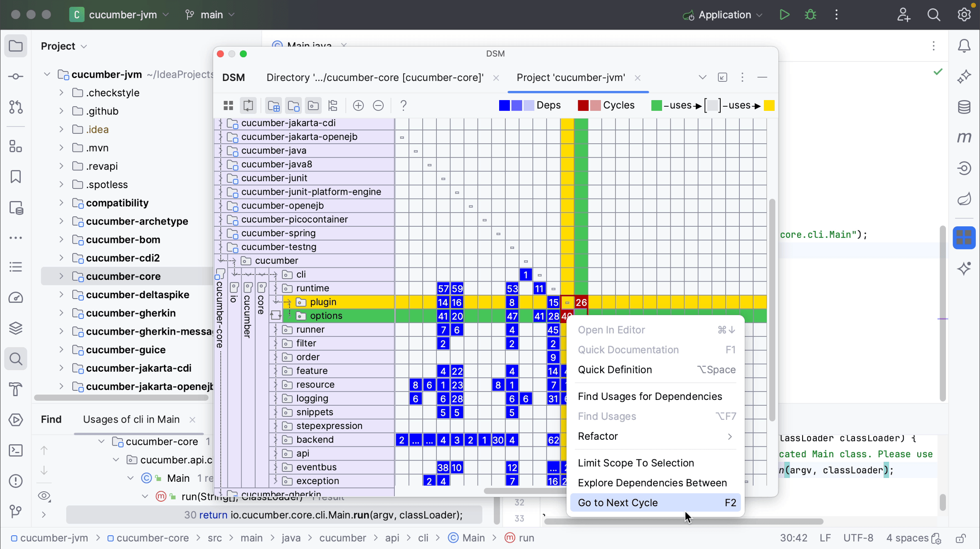
Task: Click the green uses legend swatch
Action: point(656,105)
